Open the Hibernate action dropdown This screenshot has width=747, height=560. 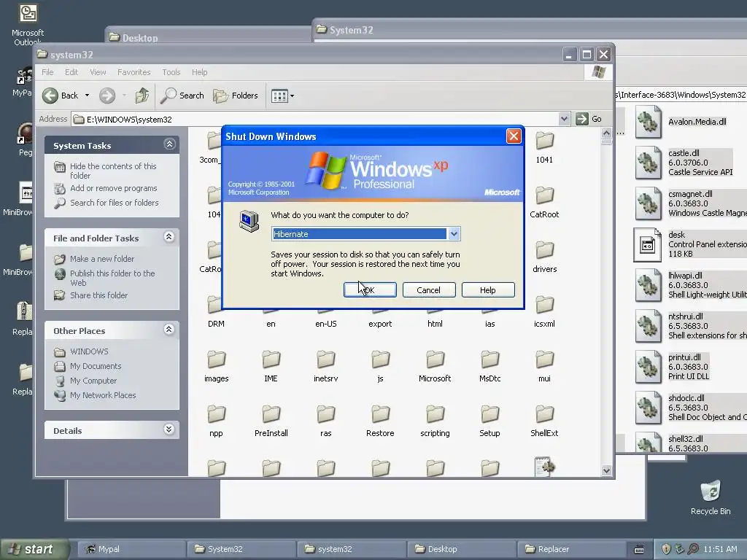pos(454,234)
